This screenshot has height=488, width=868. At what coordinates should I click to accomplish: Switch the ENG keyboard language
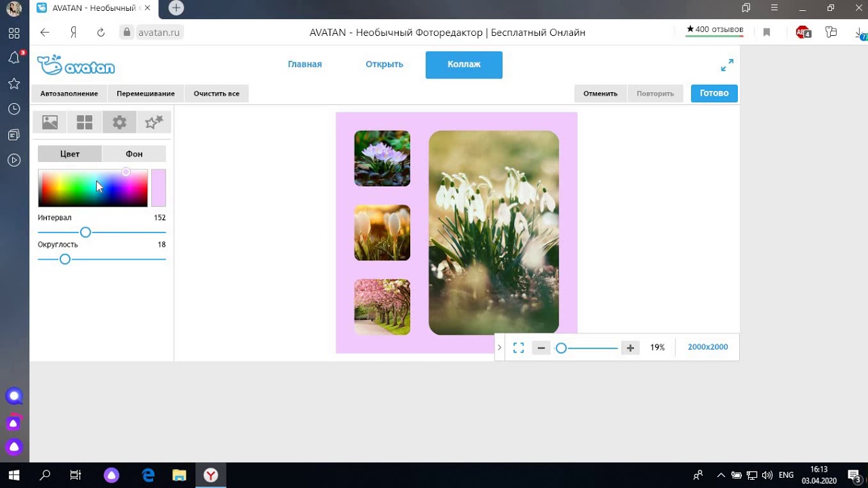tap(786, 475)
